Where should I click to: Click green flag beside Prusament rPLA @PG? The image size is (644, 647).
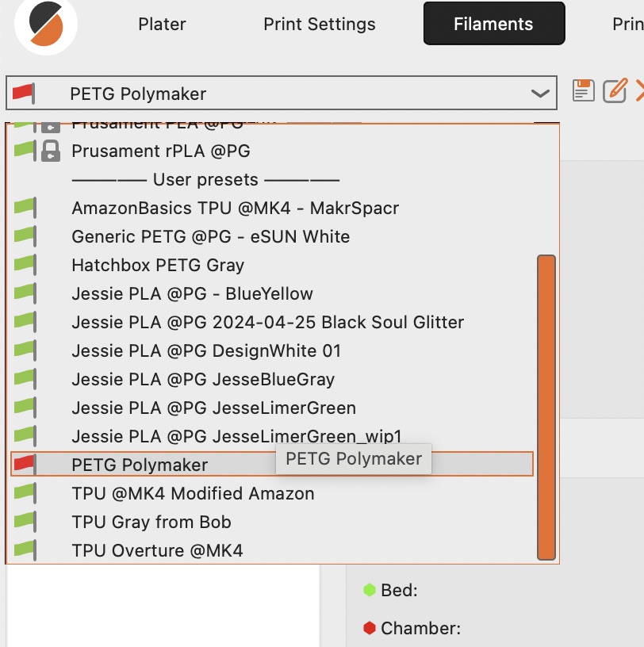tap(25, 150)
